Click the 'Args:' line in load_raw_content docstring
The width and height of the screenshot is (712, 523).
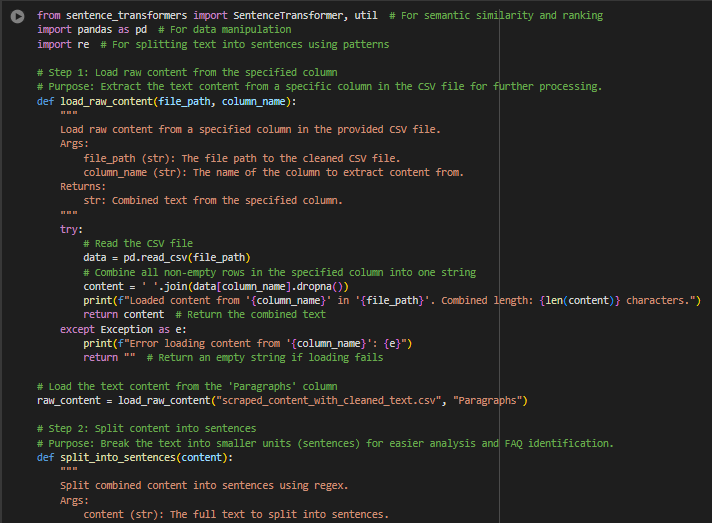click(74, 144)
